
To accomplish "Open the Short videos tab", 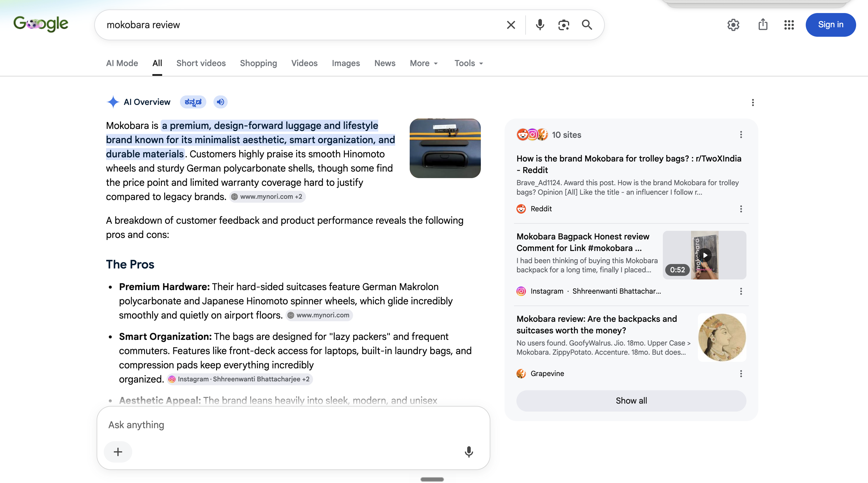I will pos(201,63).
